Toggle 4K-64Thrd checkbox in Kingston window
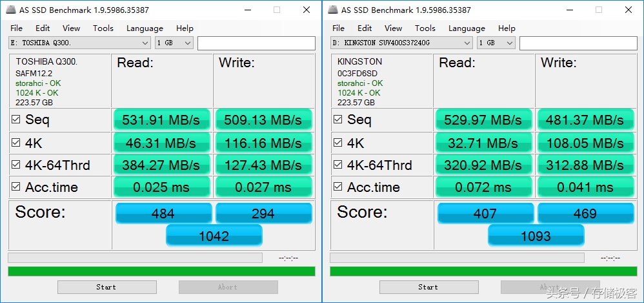 (337, 165)
